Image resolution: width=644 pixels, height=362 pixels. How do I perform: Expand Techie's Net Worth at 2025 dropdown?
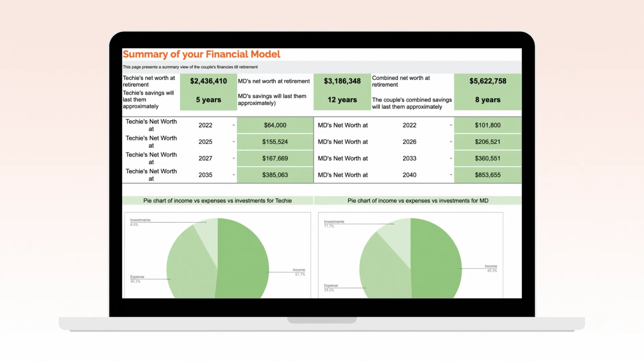tap(233, 141)
